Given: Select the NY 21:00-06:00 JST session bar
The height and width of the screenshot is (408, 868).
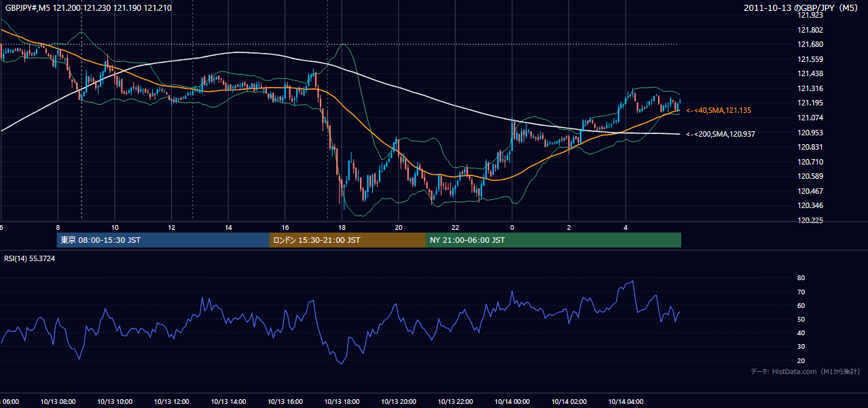Looking at the screenshot, I should (553, 240).
